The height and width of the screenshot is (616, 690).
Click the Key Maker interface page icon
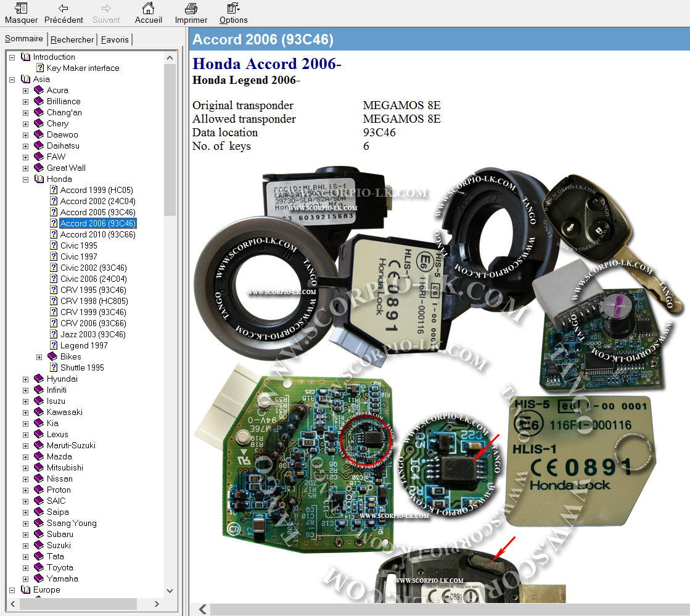(x=41, y=68)
